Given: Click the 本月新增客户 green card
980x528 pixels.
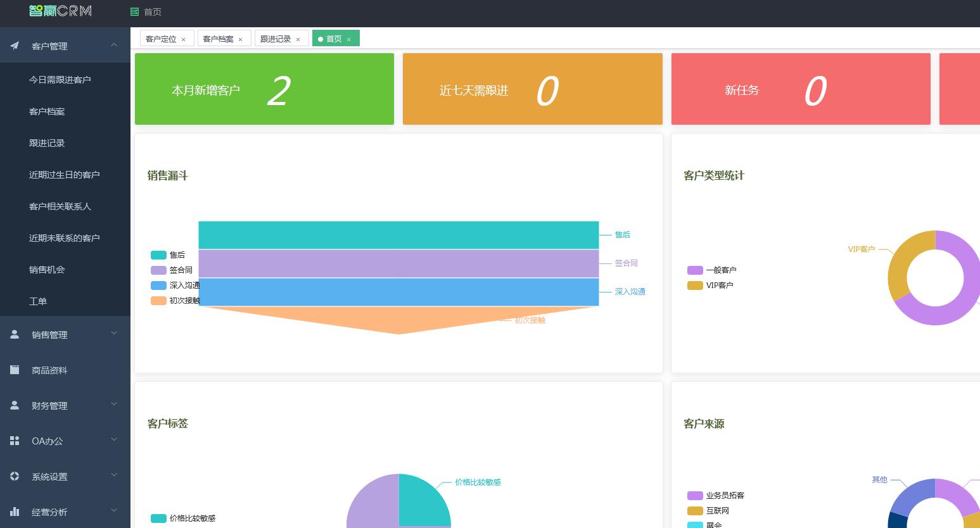Looking at the screenshot, I should [264, 89].
